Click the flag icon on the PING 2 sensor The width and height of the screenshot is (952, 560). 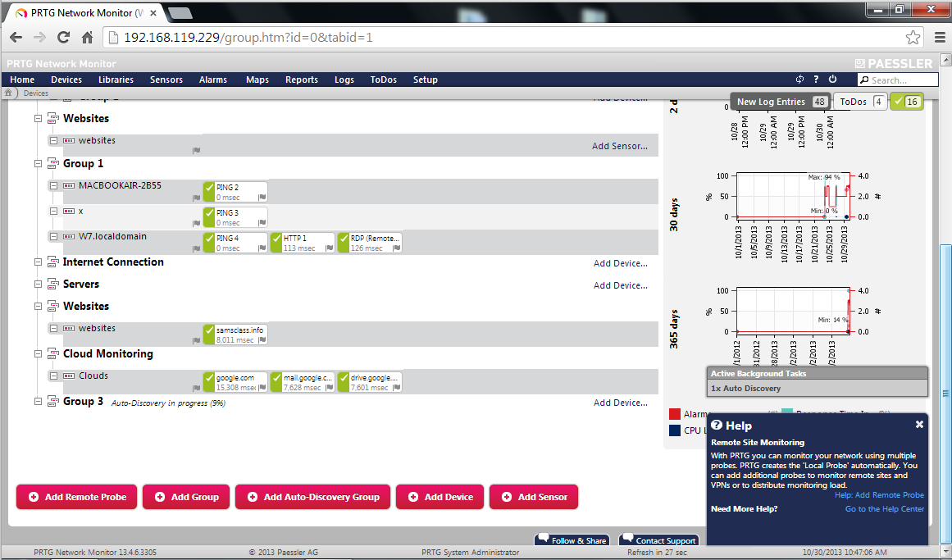pyautogui.click(x=262, y=198)
